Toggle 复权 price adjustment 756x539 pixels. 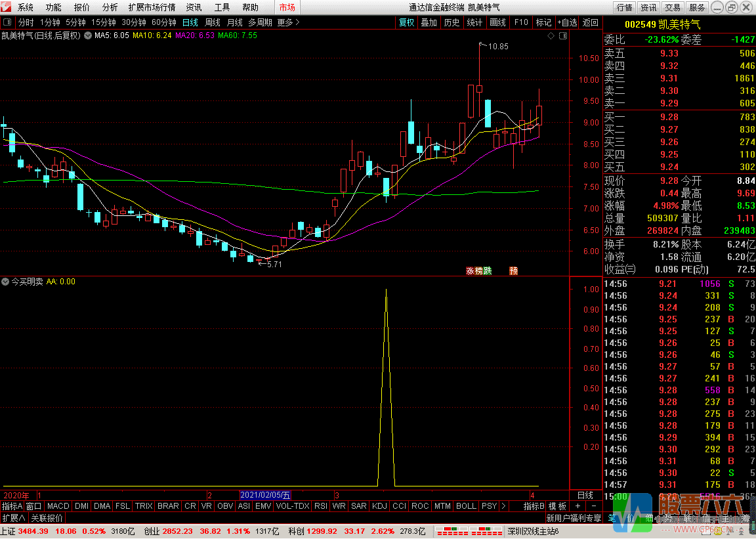click(x=406, y=22)
